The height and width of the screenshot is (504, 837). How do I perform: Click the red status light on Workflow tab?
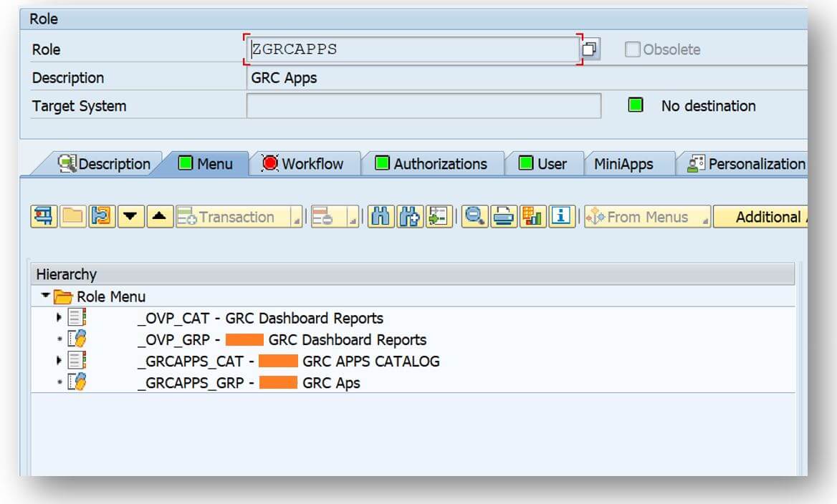[269, 163]
